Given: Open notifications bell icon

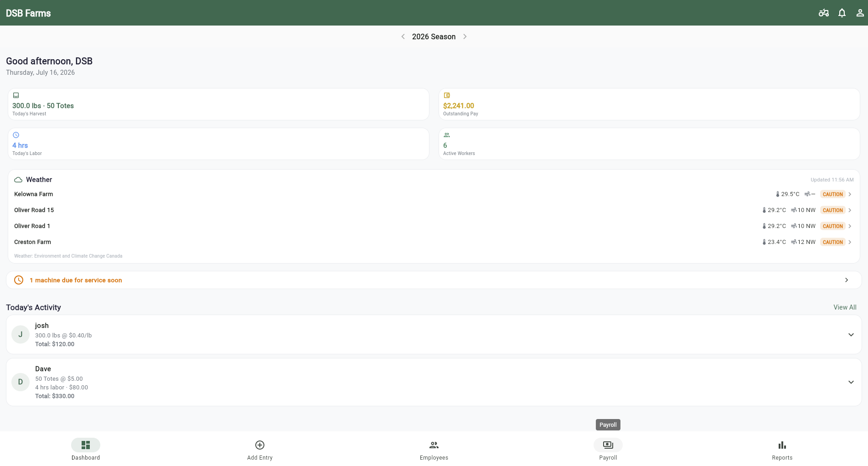Looking at the screenshot, I should [x=842, y=13].
